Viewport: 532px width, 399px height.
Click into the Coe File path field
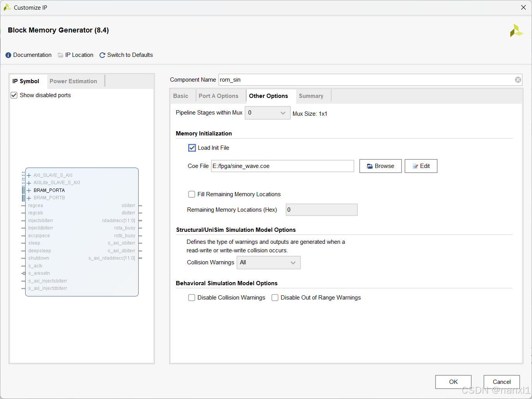click(x=283, y=166)
